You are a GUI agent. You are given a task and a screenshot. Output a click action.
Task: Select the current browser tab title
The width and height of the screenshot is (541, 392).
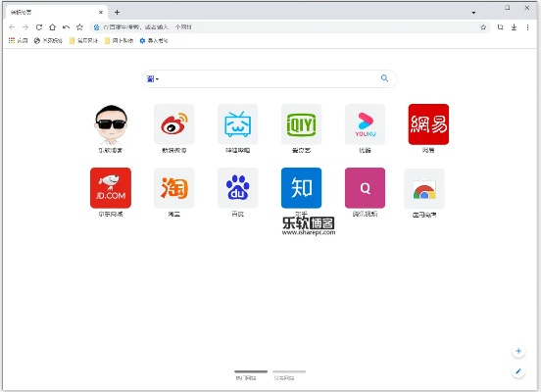[21, 13]
